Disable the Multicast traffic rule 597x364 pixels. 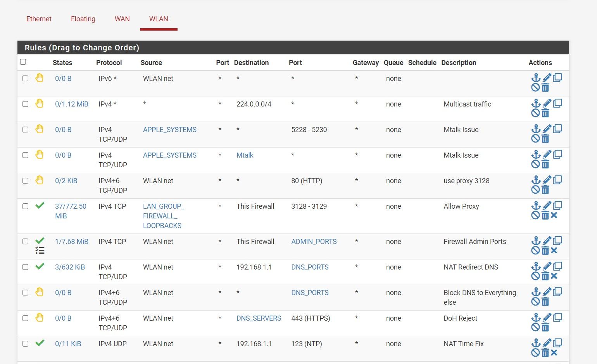[535, 113]
